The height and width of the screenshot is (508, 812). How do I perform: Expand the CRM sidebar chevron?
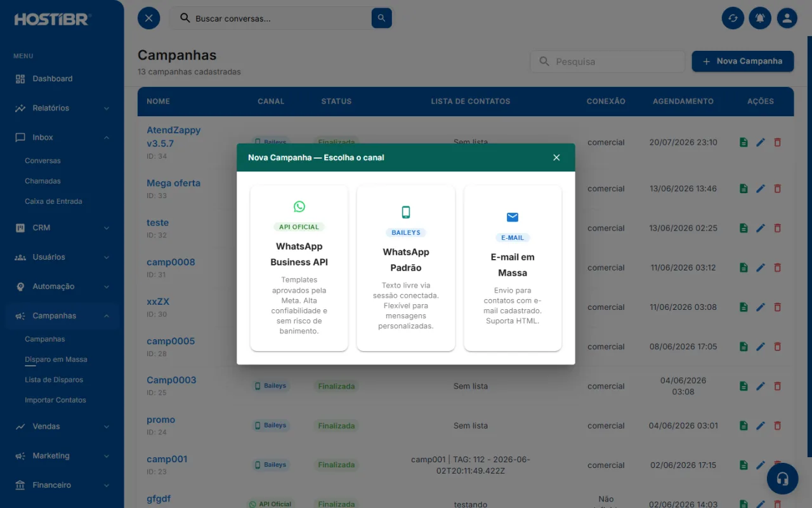(107, 228)
